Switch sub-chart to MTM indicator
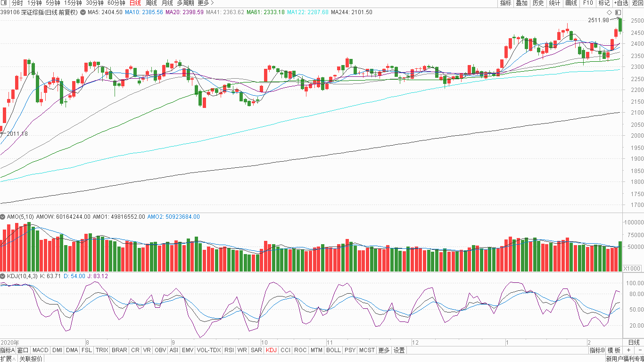The width and height of the screenshot is (644, 362). tap(316, 350)
